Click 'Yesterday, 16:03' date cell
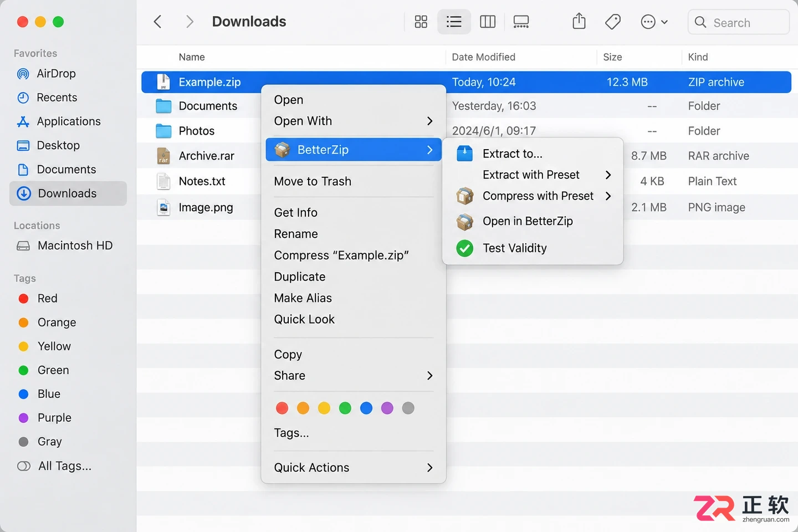 (494, 106)
